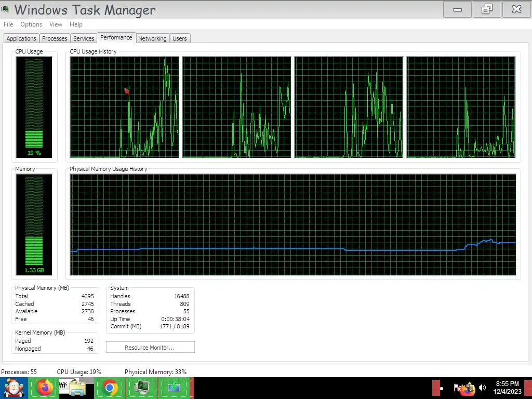Open the View menu
The image size is (532, 399).
[x=56, y=24]
